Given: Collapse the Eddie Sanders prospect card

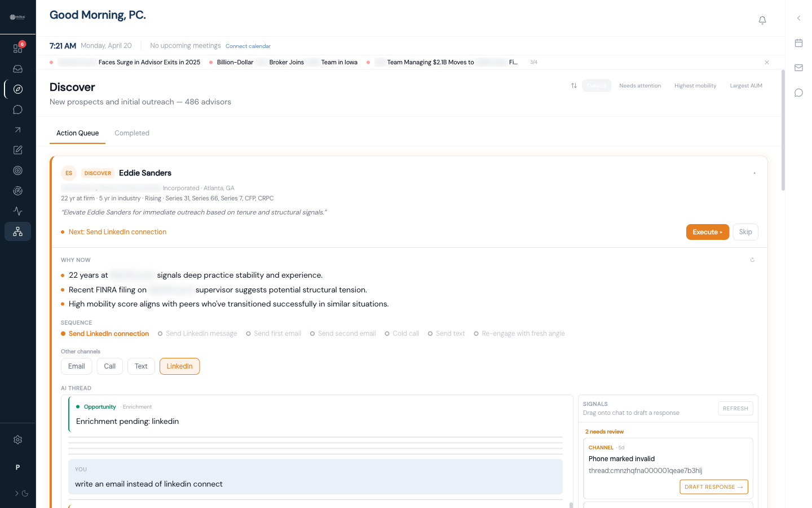Looking at the screenshot, I should [754, 173].
